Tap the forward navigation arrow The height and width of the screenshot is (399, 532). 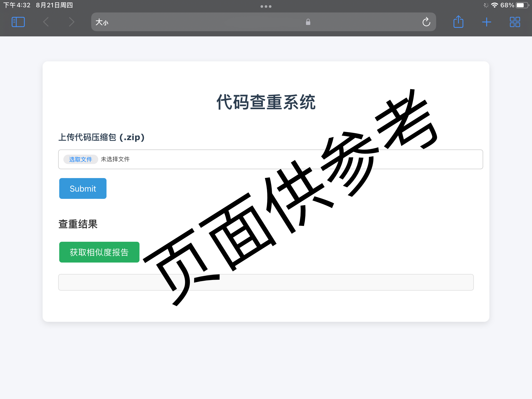71,22
